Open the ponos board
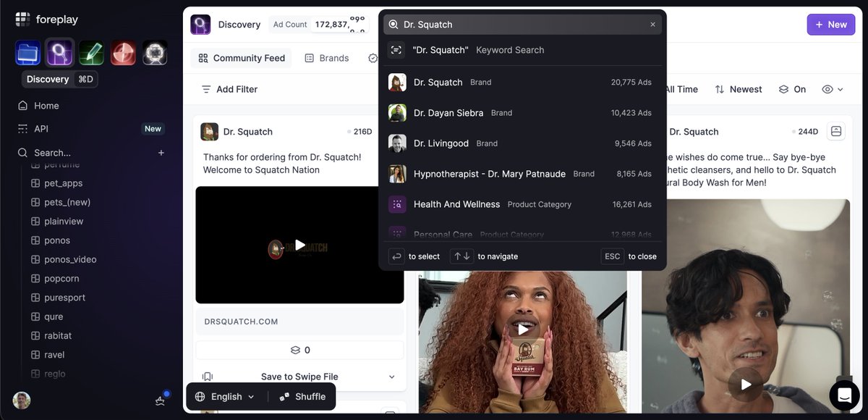This screenshot has width=868, height=420. [57, 240]
